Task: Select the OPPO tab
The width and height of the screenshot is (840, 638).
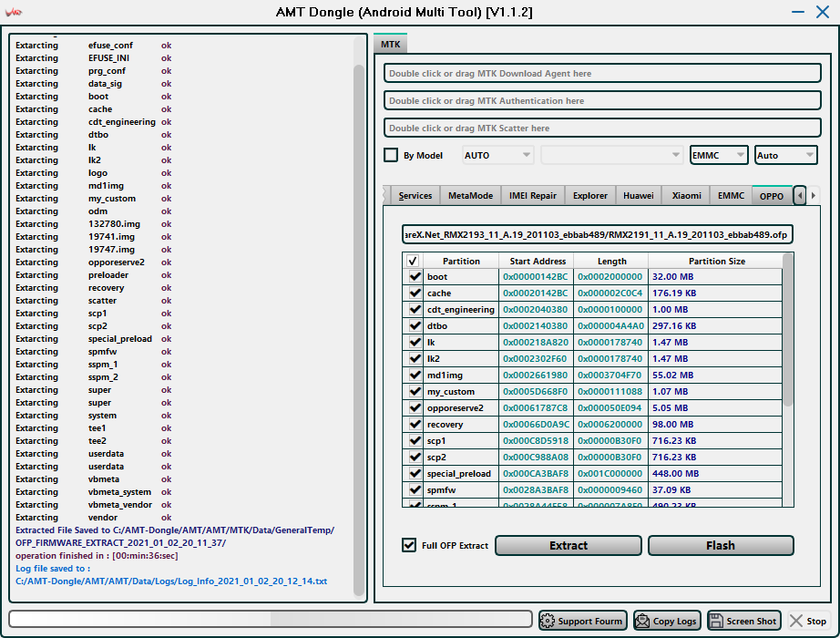Action: pos(772,196)
